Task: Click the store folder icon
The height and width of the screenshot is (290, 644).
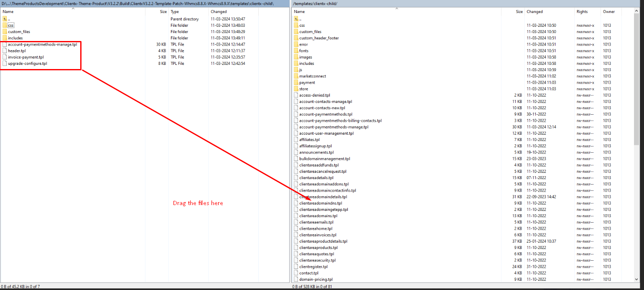Action: click(x=296, y=89)
